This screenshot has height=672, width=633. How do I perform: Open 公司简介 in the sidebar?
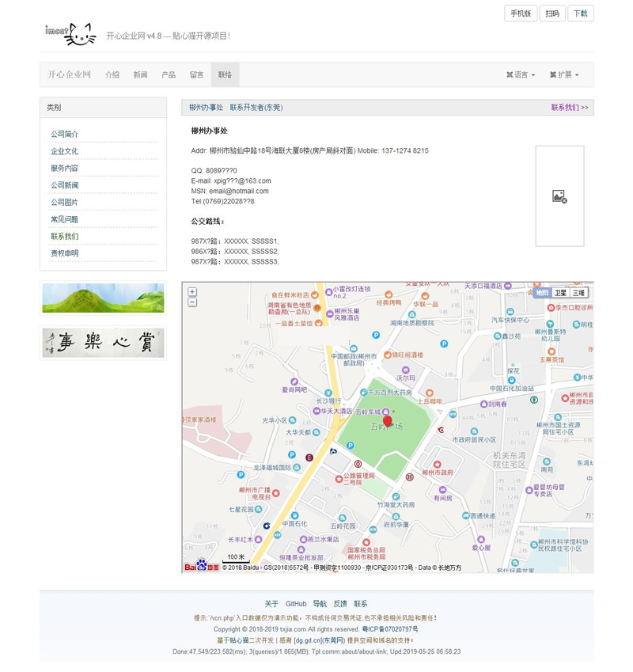pyautogui.click(x=65, y=134)
